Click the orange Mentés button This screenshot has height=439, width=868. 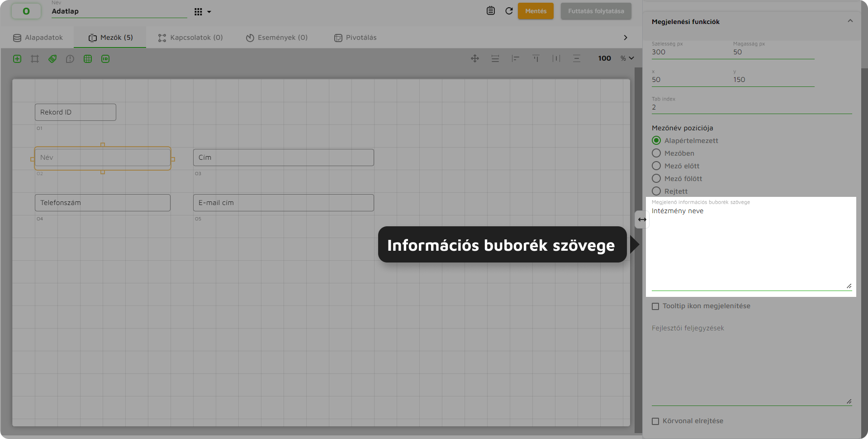536,11
